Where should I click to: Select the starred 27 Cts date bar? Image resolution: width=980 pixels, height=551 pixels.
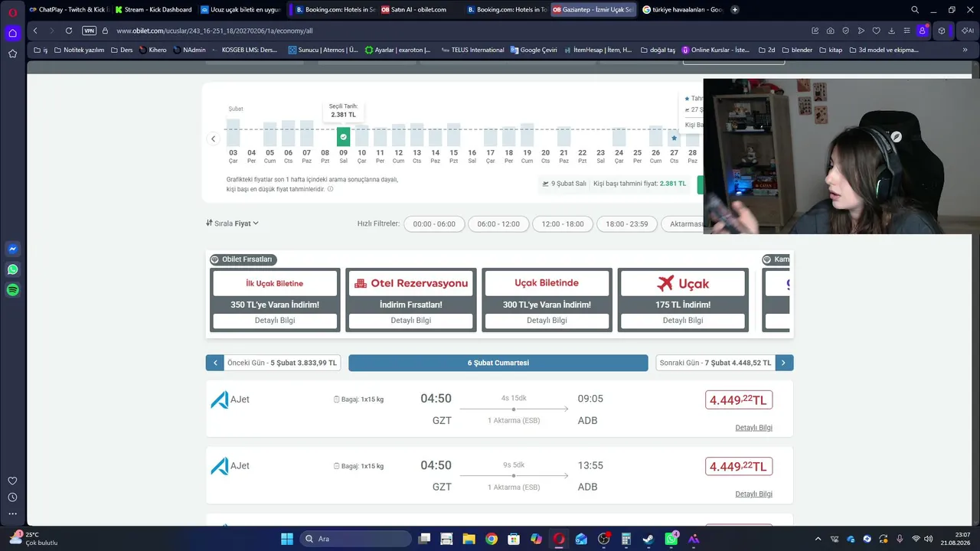pos(674,140)
